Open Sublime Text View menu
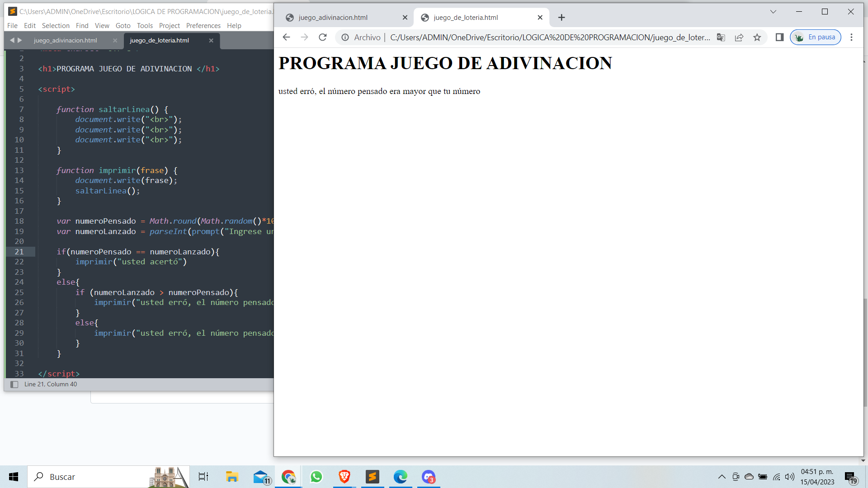Screen dimensions: 868x488 (102, 25)
